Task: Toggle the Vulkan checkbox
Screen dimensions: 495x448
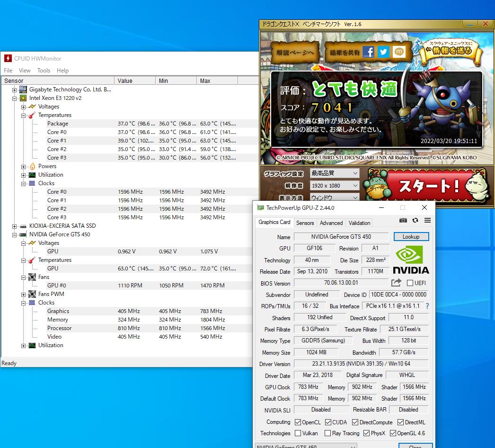Action: pyautogui.click(x=298, y=433)
